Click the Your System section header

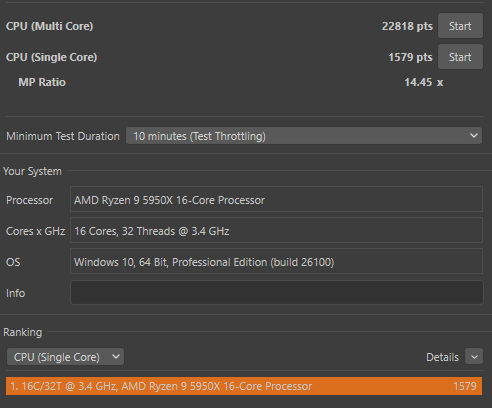(x=32, y=171)
